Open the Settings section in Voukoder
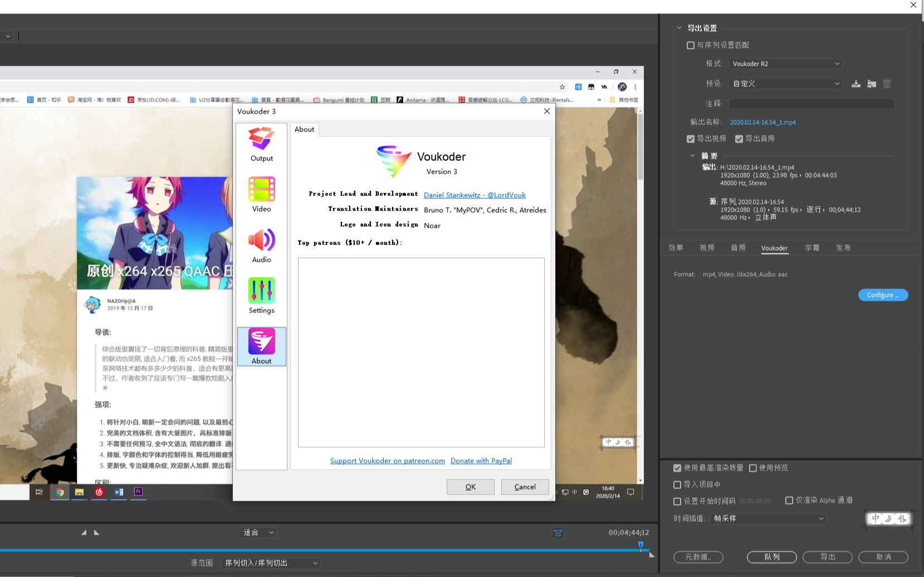Viewport: 924px width, 577px height. (261, 296)
